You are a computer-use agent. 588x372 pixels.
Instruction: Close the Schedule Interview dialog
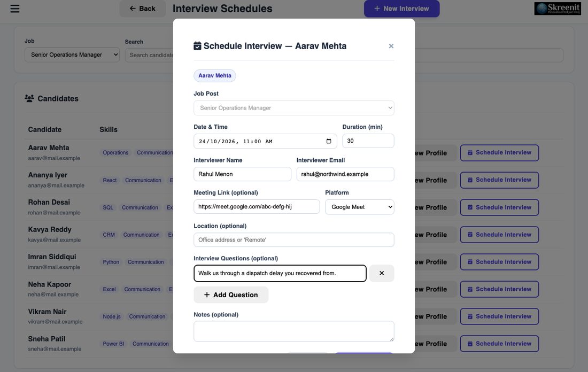[391, 46]
